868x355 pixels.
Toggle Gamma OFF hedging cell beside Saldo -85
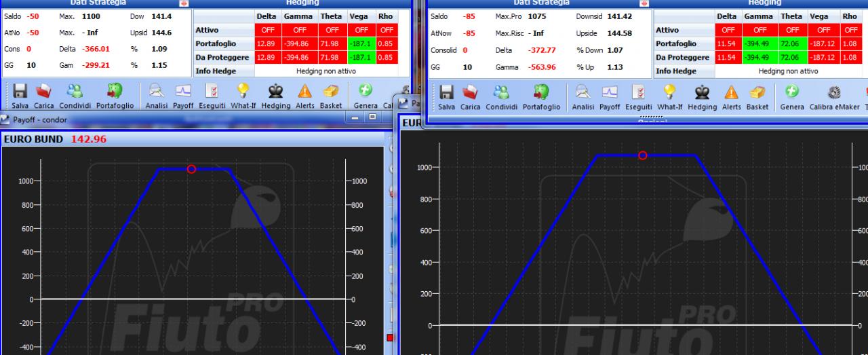coord(759,30)
